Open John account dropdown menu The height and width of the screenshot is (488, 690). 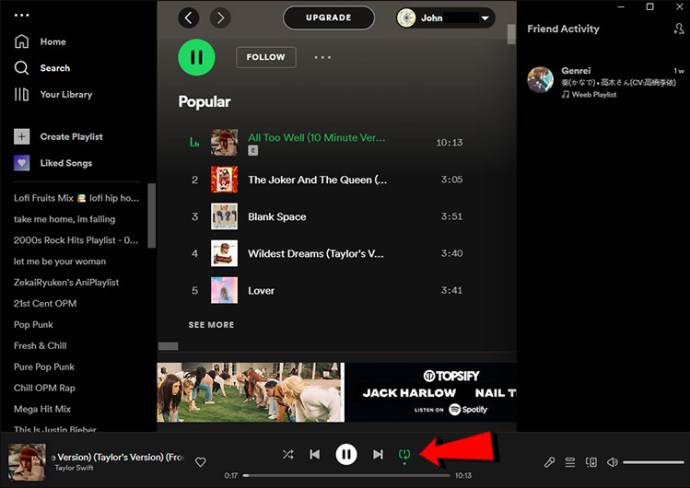tap(445, 18)
